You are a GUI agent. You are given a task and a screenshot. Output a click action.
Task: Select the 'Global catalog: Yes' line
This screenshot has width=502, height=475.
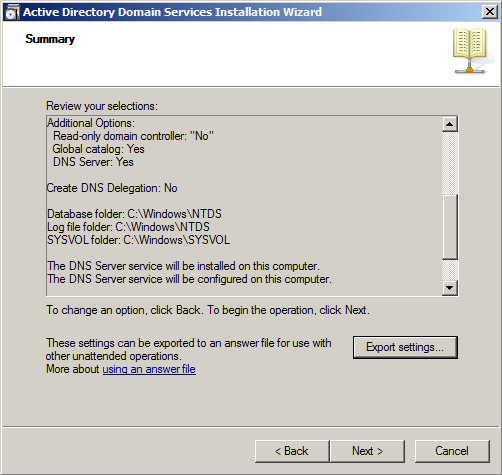98,149
